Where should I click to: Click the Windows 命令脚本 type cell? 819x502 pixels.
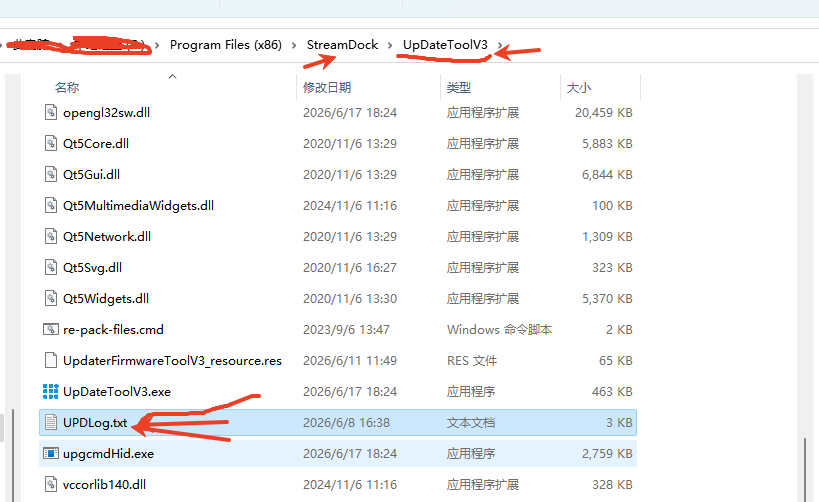[499, 330]
